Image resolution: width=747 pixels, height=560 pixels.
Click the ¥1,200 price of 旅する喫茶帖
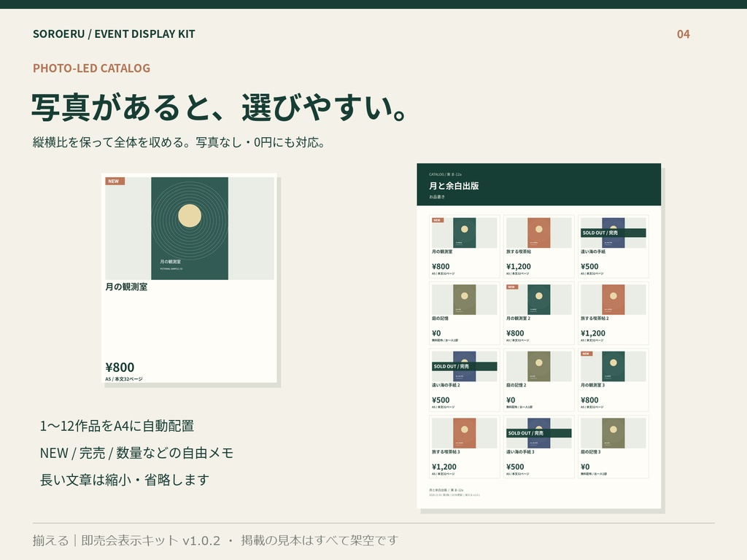coord(519,267)
